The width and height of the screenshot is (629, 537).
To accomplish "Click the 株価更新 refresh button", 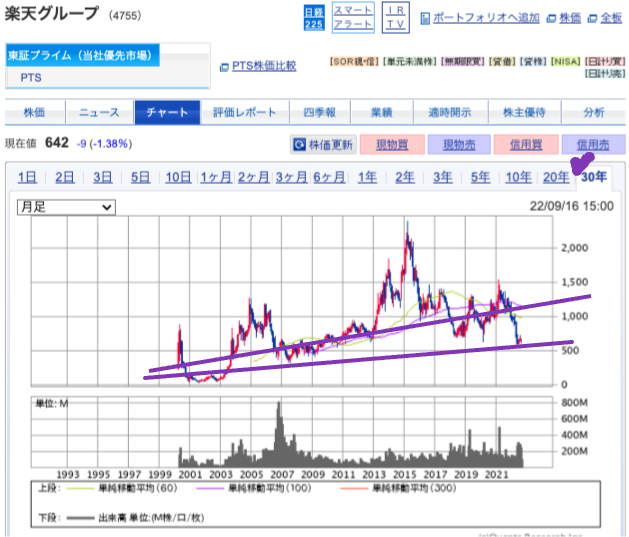I will pyautogui.click(x=323, y=144).
